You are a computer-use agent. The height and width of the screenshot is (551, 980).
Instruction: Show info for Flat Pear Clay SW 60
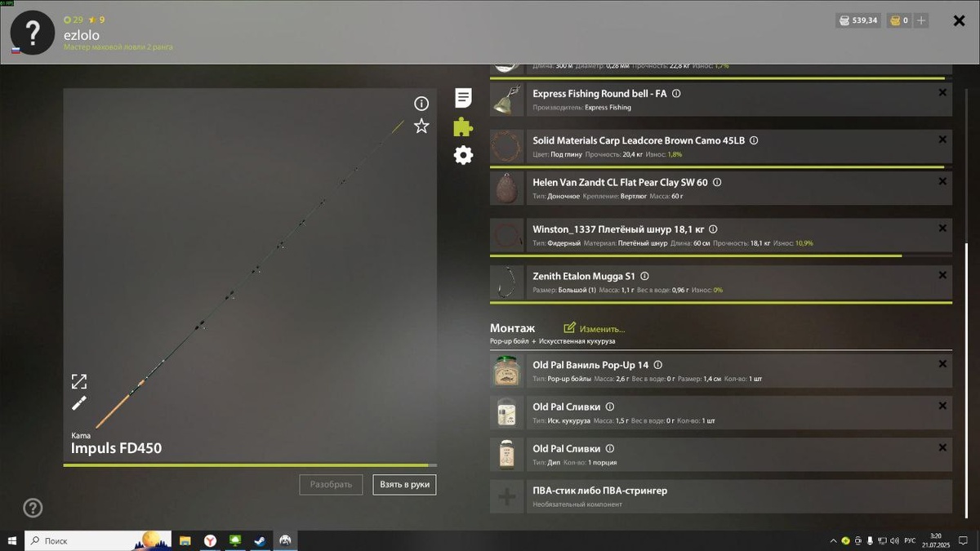pyautogui.click(x=717, y=183)
